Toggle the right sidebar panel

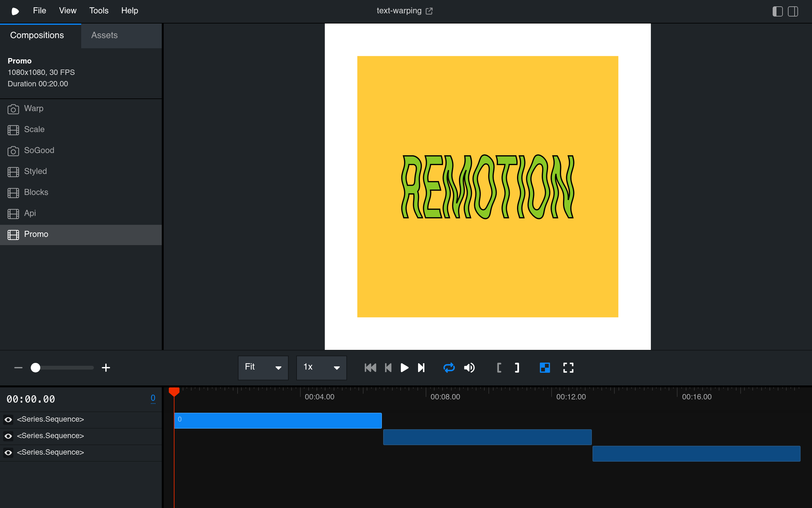pos(793,11)
